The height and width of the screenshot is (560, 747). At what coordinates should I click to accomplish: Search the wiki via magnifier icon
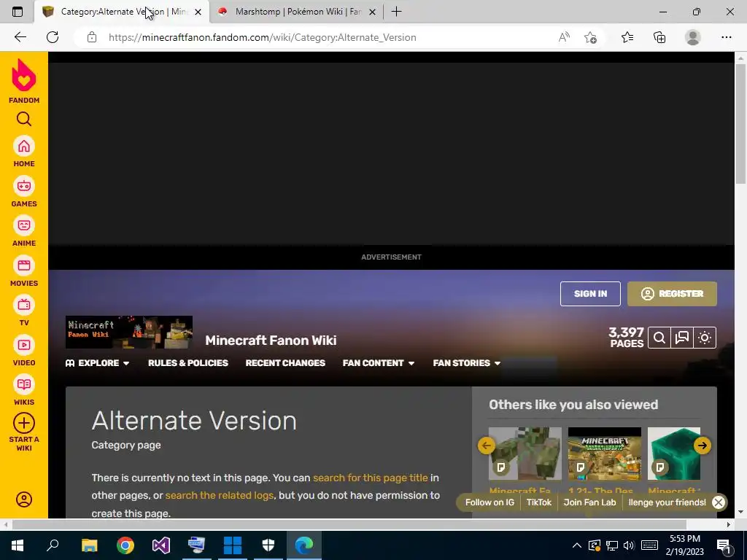[659, 338]
